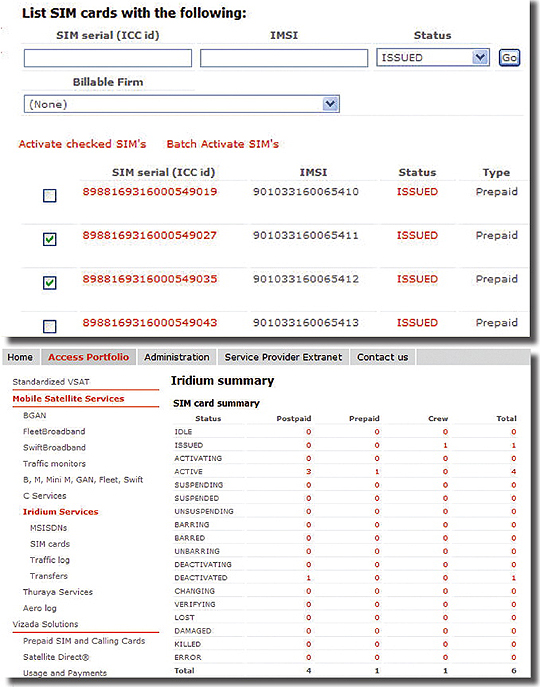Click ISSUED status for IMSI 901033160065410
540x687 pixels.
click(x=417, y=192)
